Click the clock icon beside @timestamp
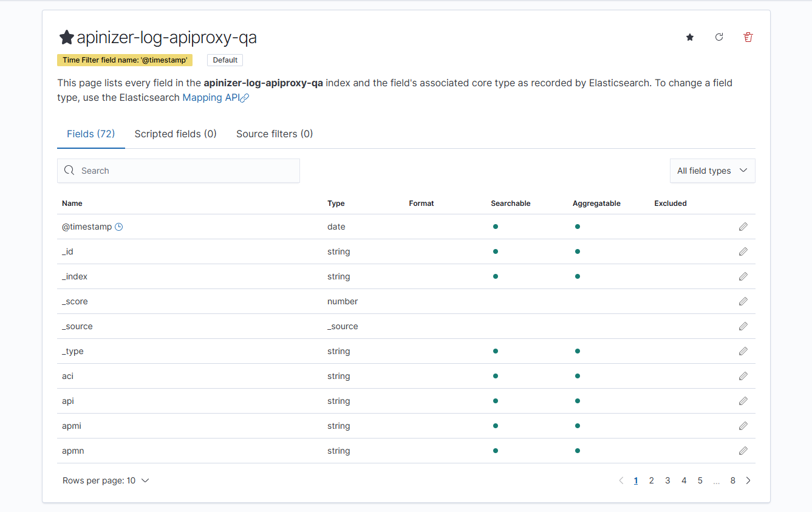Image resolution: width=812 pixels, height=512 pixels. click(x=118, y=227)
